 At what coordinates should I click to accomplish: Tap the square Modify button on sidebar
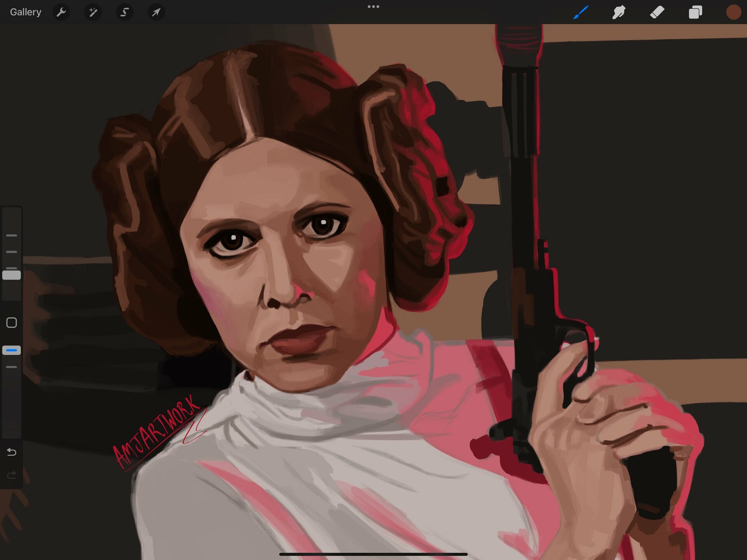click(x=12, y=323)
